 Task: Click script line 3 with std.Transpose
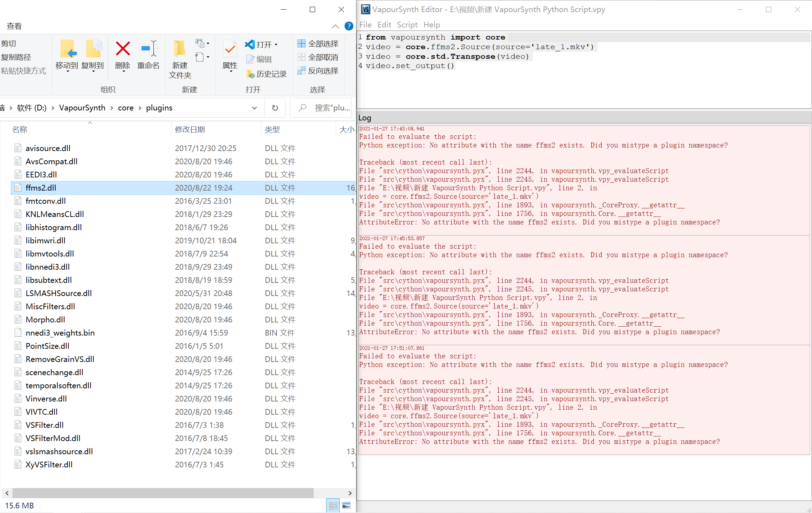coord(447,56)
